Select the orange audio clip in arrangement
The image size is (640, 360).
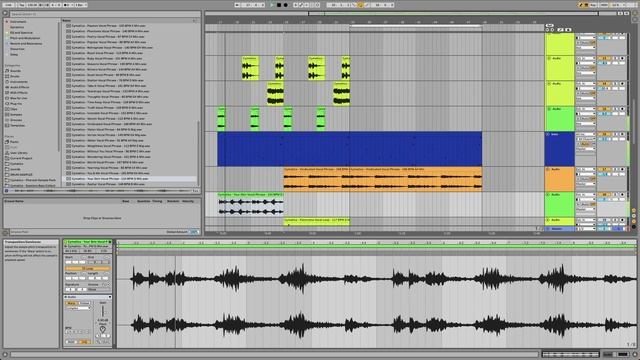click(383, 179)
